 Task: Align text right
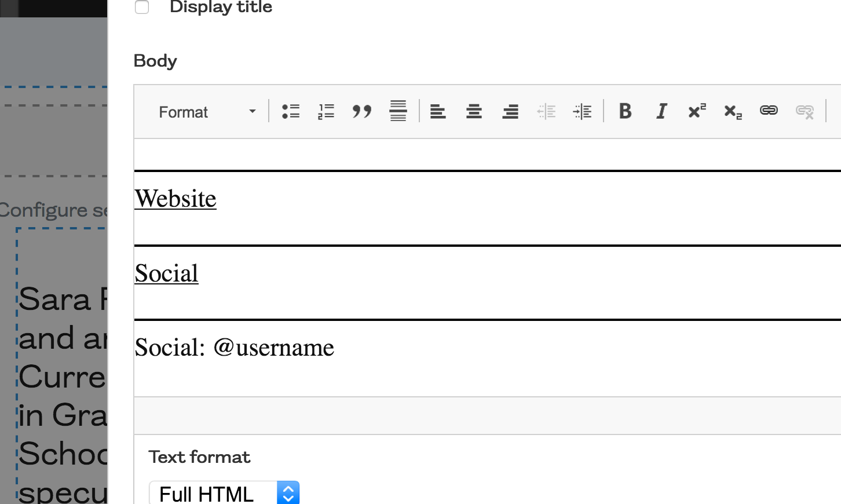(510, 111)
